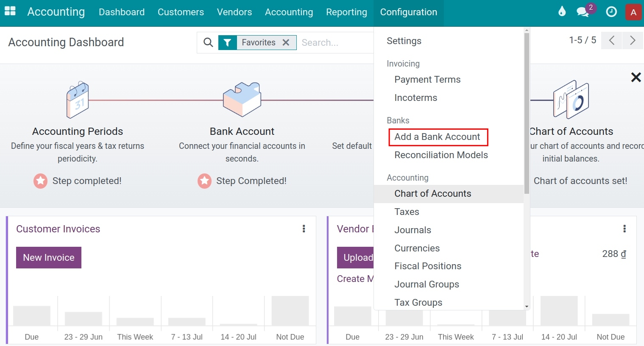This screenshot has height=346, width=644.
Task: Click the 'Not Due' bar in Customer Invoices chart
Action: (290, 311)
